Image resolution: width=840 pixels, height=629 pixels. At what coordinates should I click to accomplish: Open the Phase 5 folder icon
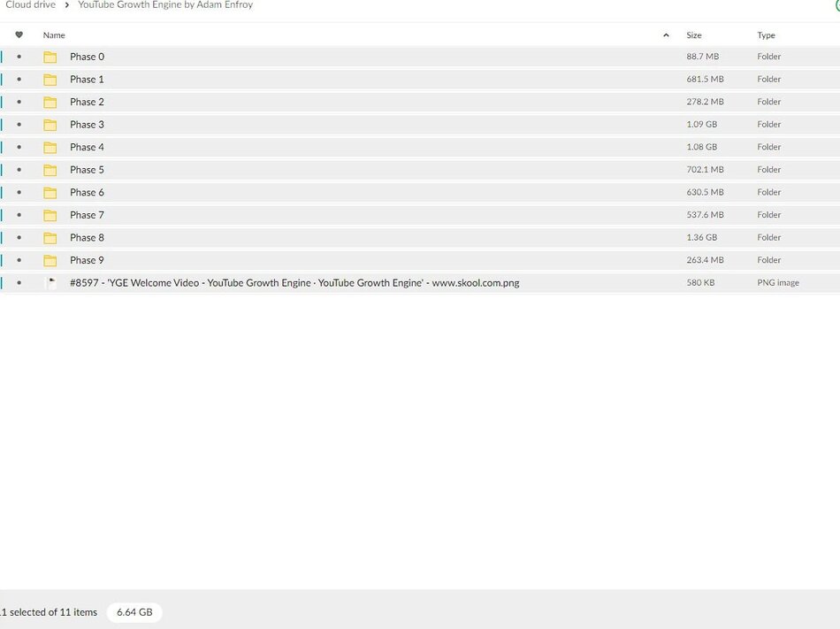pyautogui.click(x=50, y=171)
